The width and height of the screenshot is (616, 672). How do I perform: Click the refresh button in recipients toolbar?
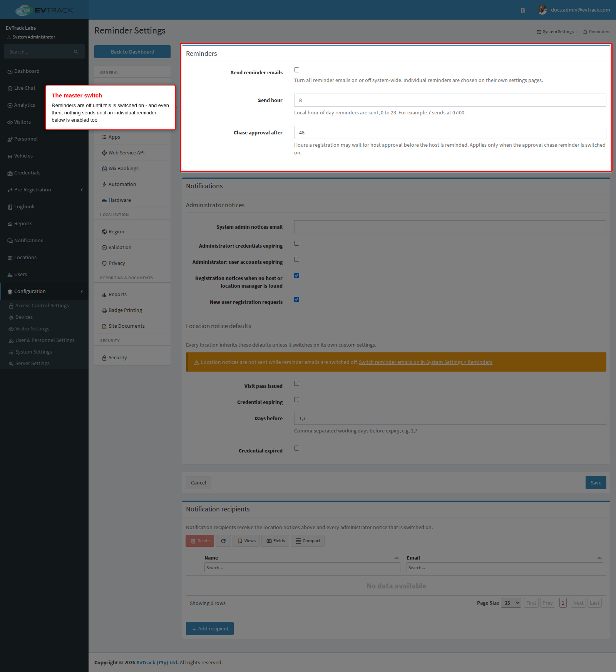[x=223, y=541]
